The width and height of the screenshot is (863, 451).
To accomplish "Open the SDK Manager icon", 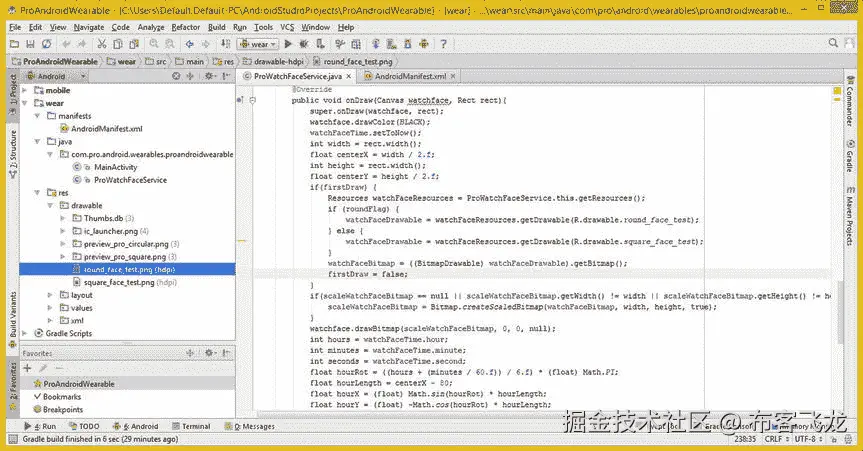I will coord(408,44).
